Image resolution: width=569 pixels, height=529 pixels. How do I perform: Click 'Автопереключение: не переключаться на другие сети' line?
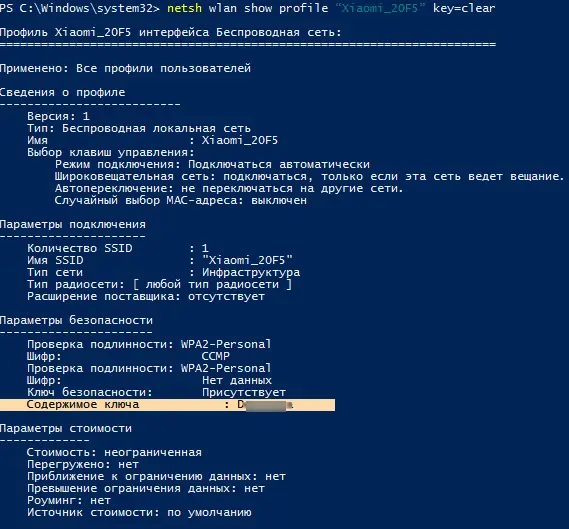(x=229, y=188)
